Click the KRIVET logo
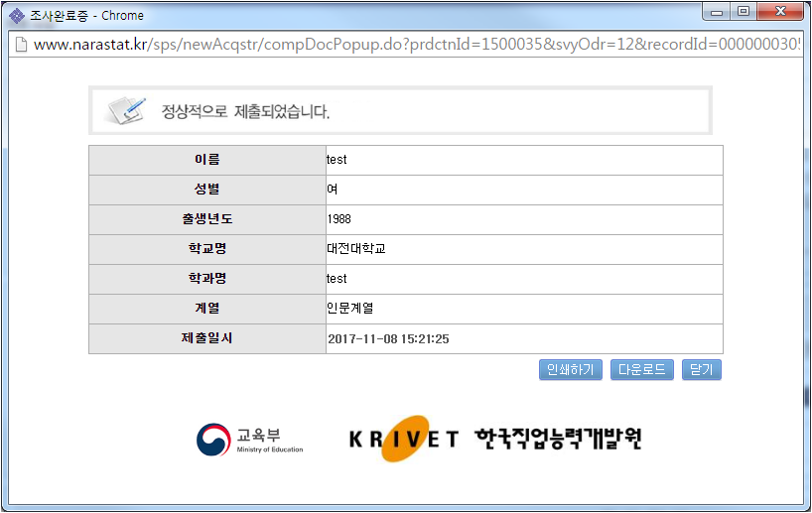The height and width of the screenshot is (513, 812). 404,439
